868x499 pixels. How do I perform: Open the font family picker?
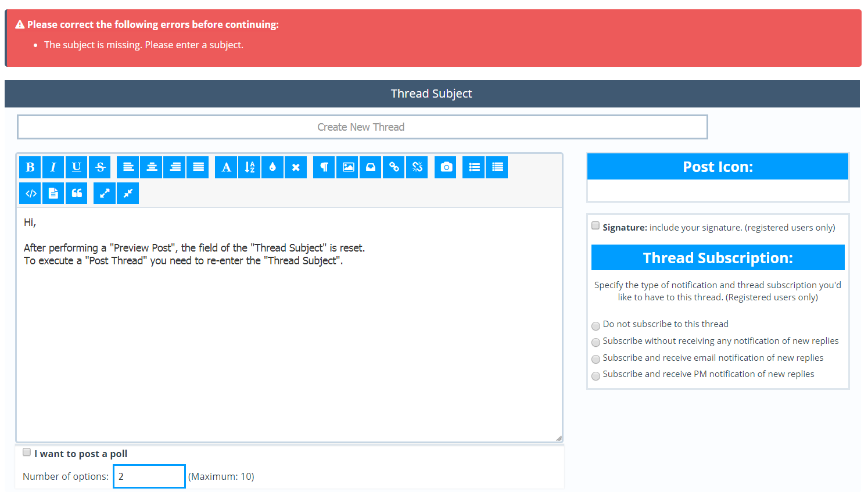[226, 167]
